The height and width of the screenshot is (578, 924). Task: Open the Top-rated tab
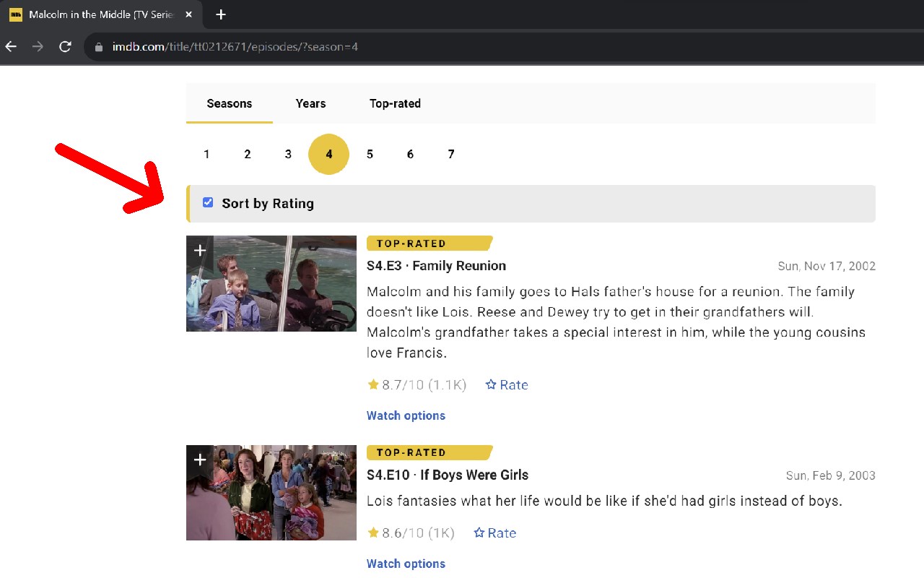(395, 103)
